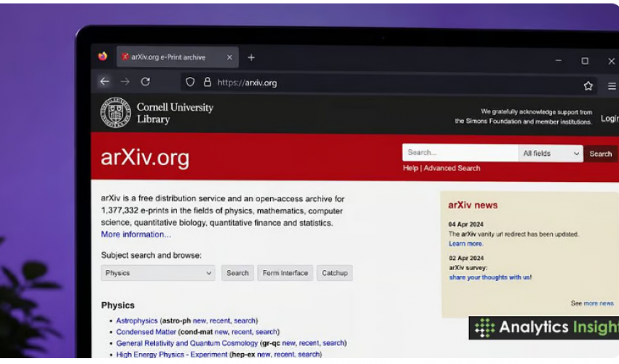Open new gr-qc submissions
619x364 pixels.
288,343
